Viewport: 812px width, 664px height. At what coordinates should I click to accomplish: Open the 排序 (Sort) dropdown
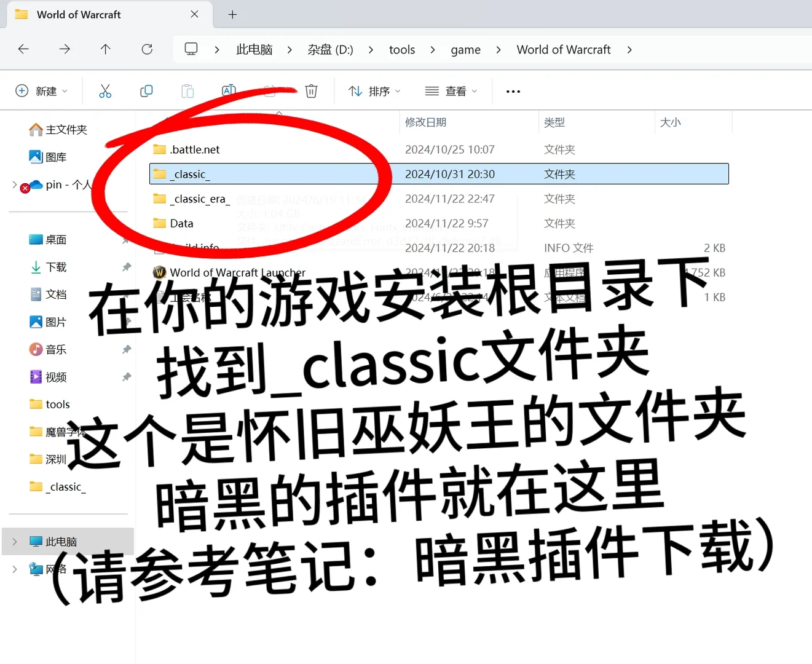pyautogui.click(x=374, y=91)
